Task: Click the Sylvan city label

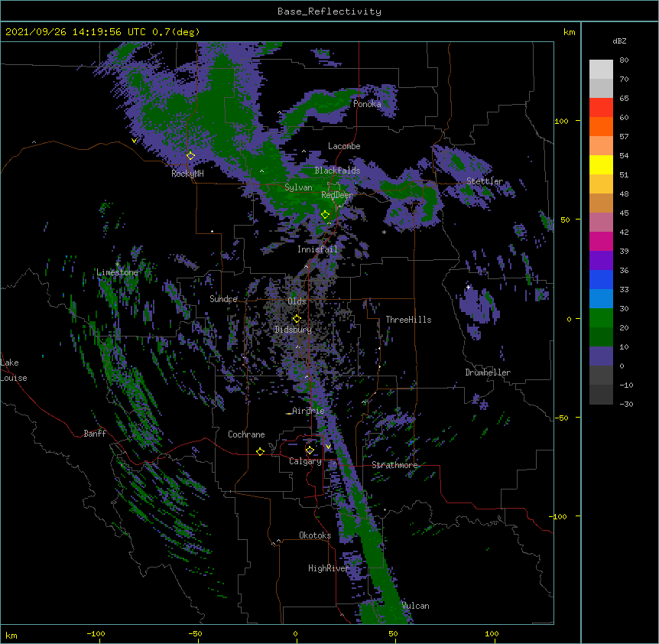Action: tap(298, 187)
